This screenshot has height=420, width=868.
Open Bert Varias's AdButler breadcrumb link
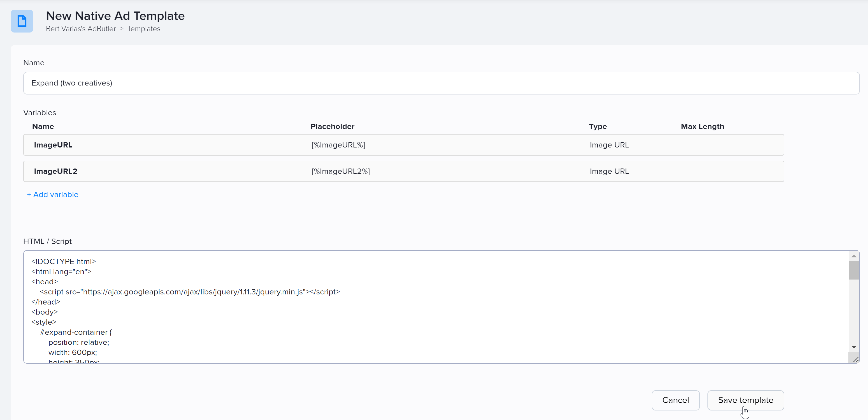[80, 29]
